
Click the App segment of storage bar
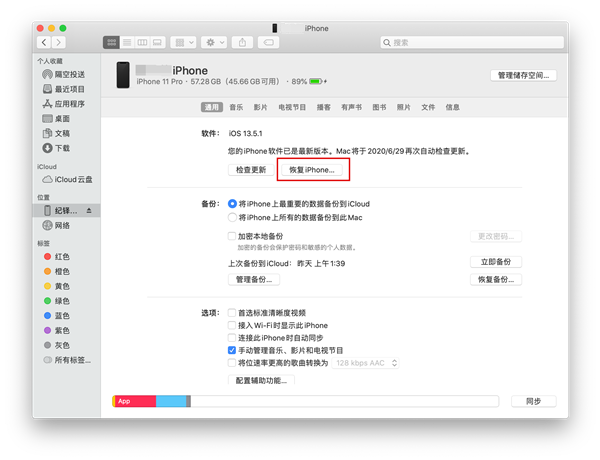(135, 401)
